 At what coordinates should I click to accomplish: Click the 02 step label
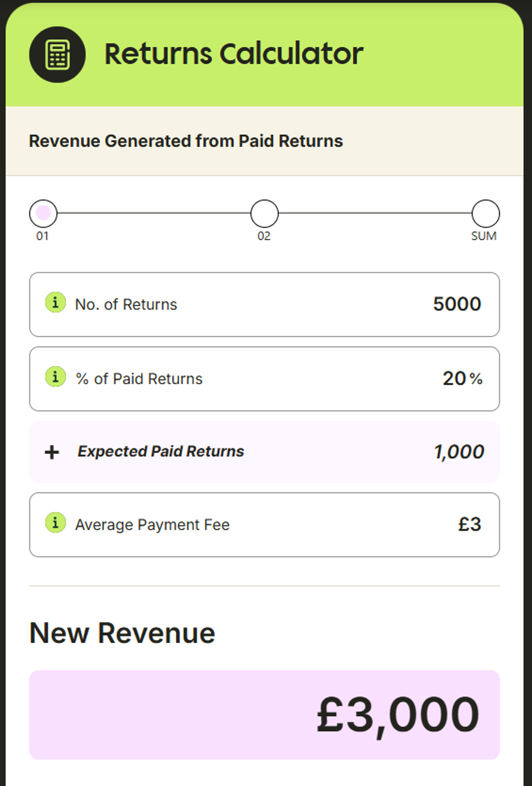pos(264,236)
